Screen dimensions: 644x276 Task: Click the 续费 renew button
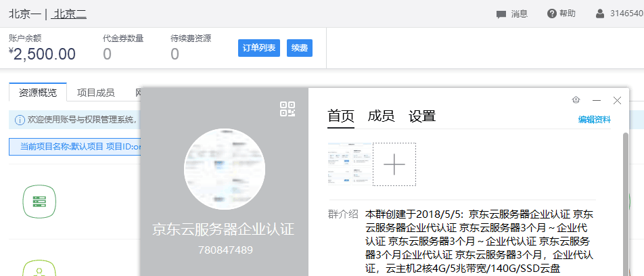point(300,48)
